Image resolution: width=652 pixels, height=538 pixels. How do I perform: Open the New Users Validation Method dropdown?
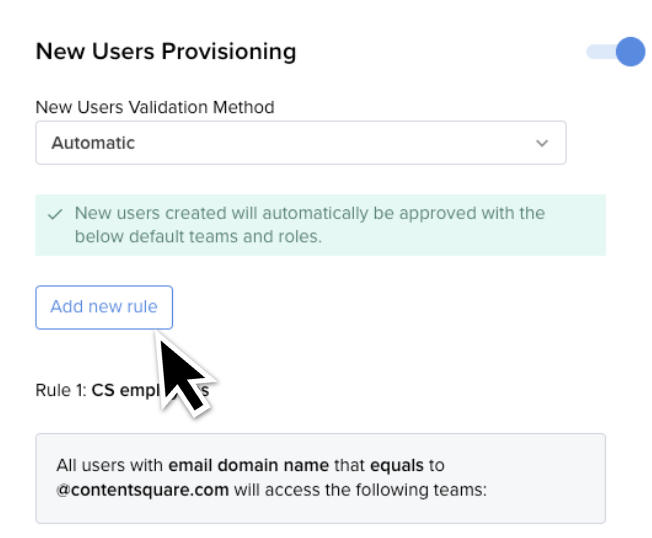(x=301, y=143)
